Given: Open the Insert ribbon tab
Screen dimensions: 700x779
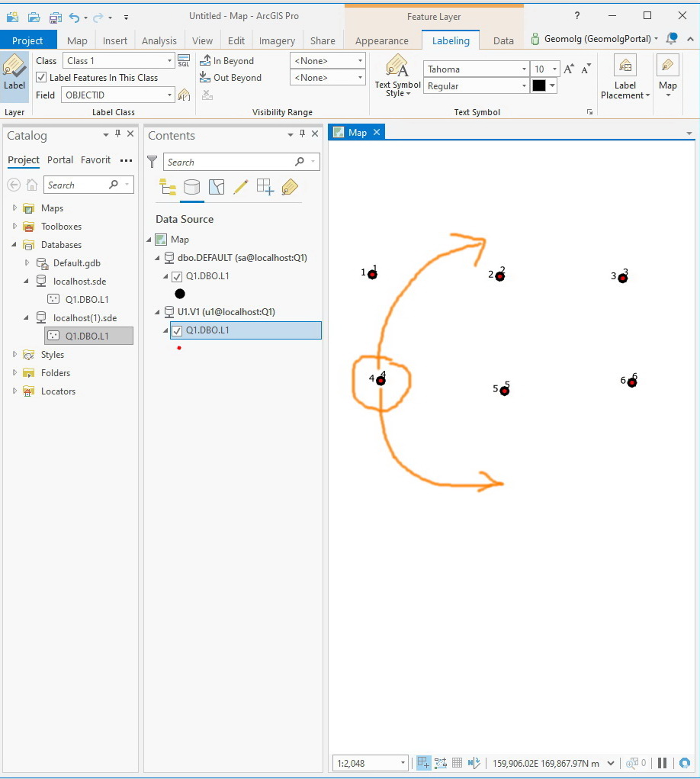Looking at the screenshot, I should [114, 40].
